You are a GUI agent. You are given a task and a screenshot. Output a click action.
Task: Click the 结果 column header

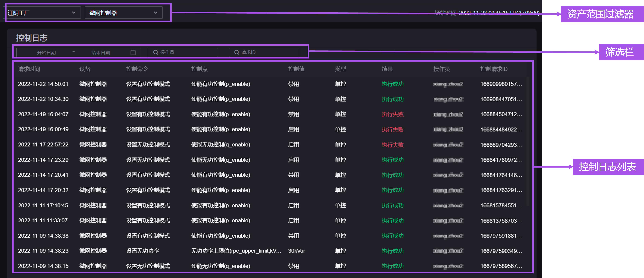[387, 69]
